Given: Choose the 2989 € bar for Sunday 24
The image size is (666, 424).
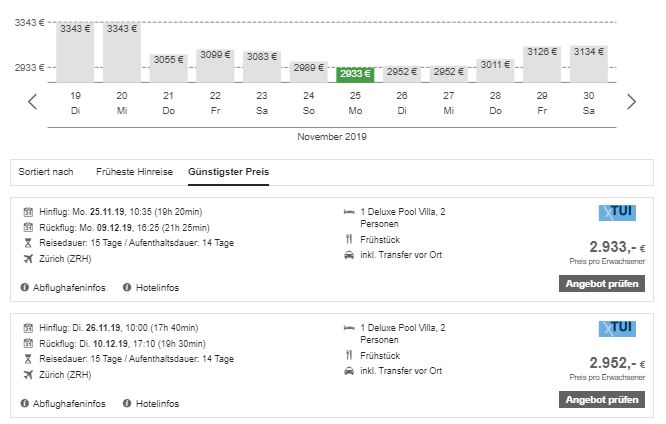Looking at the screenshot, I should tap(309, 71).
